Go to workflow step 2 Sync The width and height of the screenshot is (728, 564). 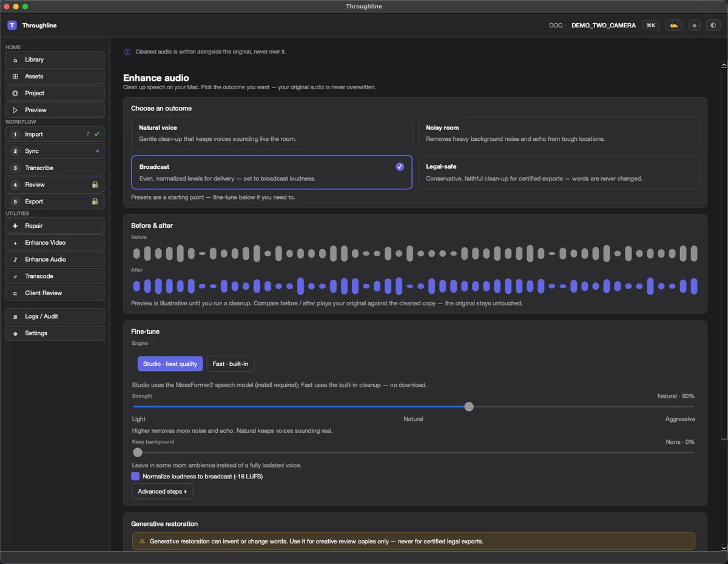(55, 151)
